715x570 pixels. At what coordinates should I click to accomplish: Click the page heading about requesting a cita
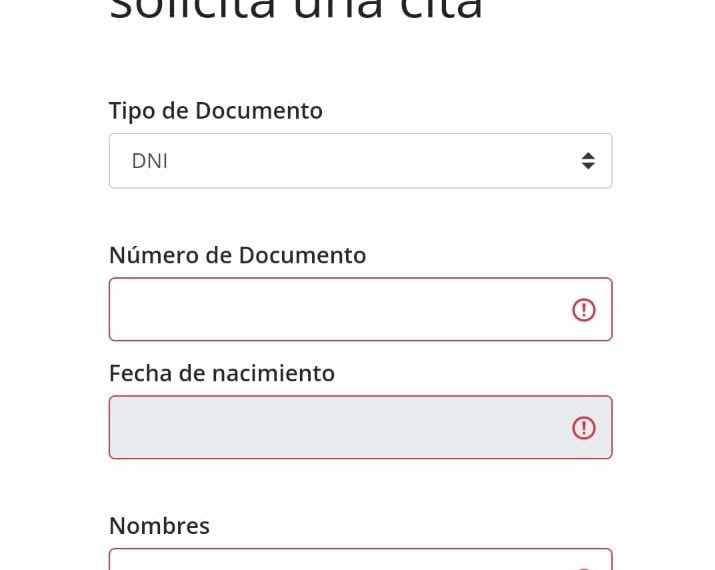pyautogui.click(x=295, y=10)
